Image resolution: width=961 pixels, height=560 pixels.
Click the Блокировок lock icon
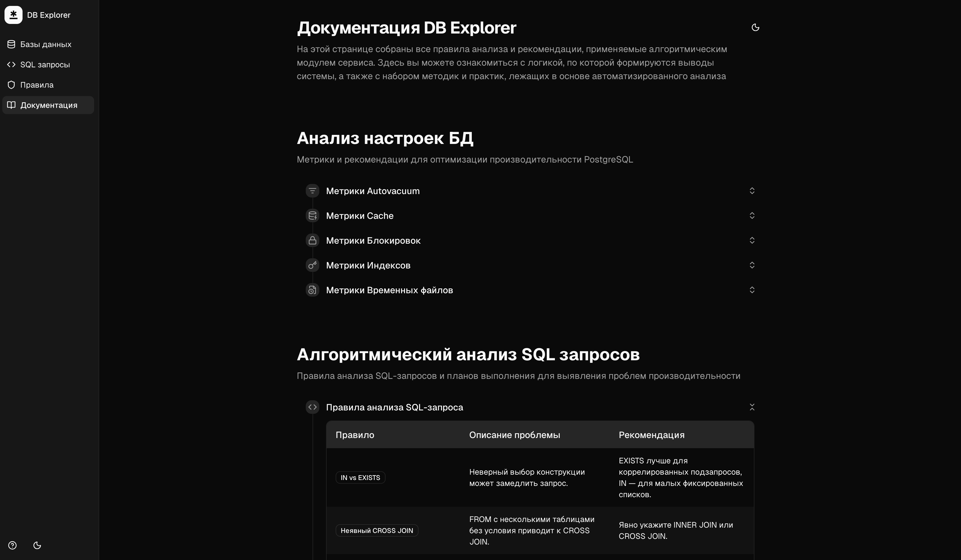[x=312, y=240]
